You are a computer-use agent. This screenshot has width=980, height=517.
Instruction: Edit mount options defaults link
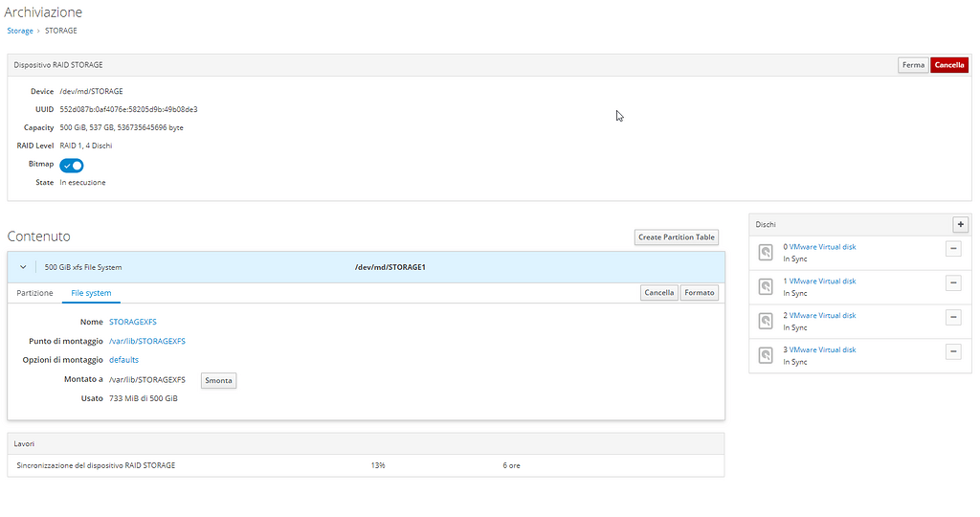point(123,360)
